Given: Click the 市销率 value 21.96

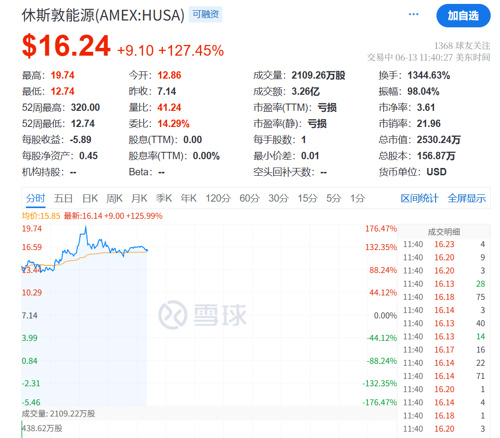Looking at the screenshot, I should [429, 124].
